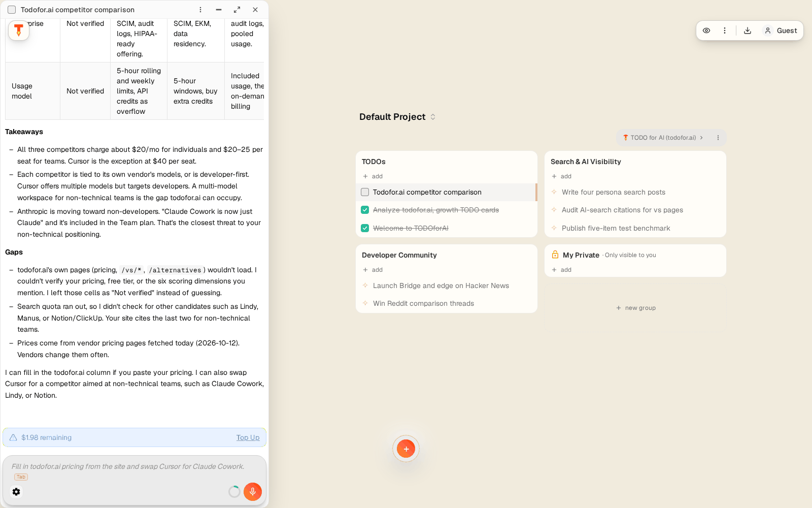Click the warning icon next to remaining balance

[x=13, y=437]
